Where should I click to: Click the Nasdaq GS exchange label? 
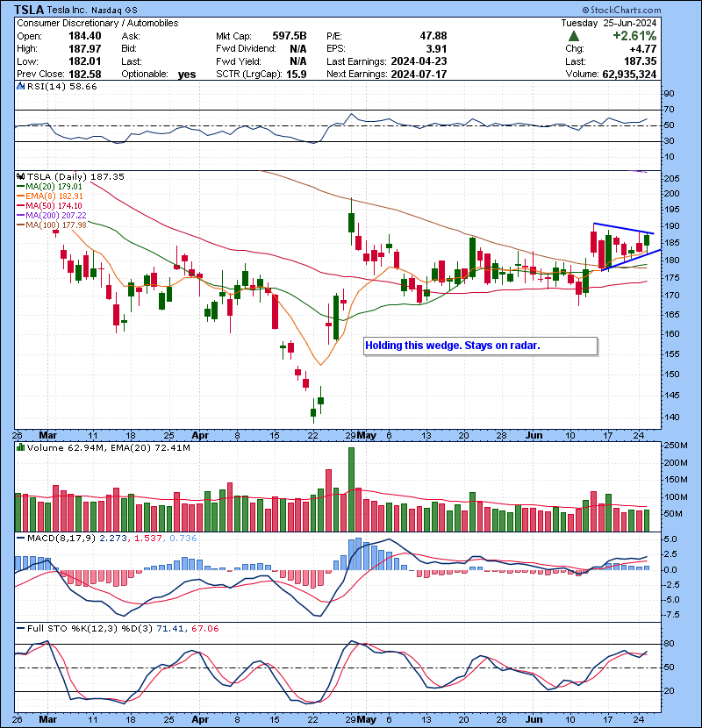(114, 11)
